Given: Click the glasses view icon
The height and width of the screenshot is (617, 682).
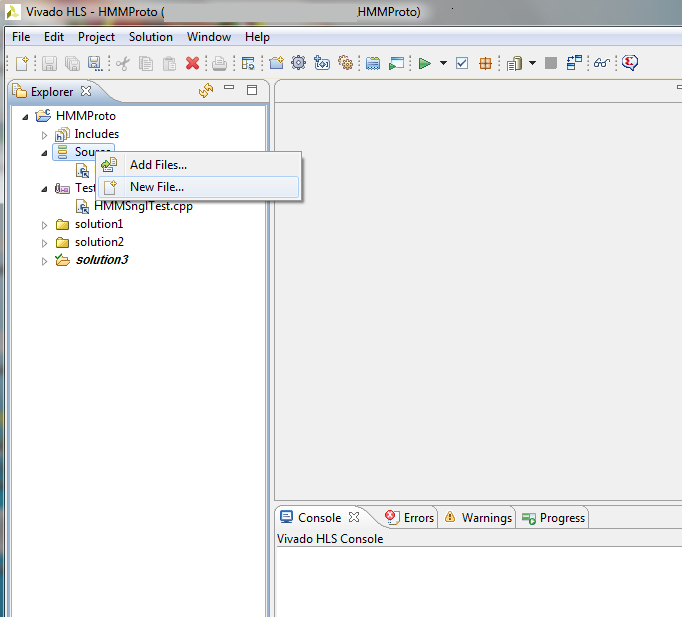Looking at the screenshot, I should pyautogui.click(x=602, y=63).
